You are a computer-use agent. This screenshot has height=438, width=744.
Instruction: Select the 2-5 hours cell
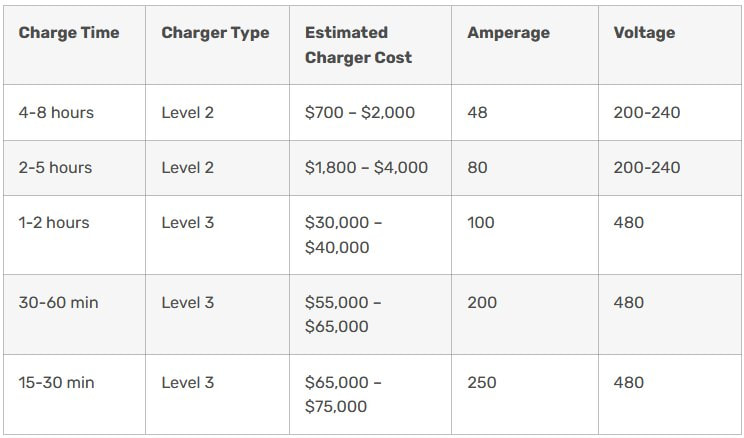point(56,168)
